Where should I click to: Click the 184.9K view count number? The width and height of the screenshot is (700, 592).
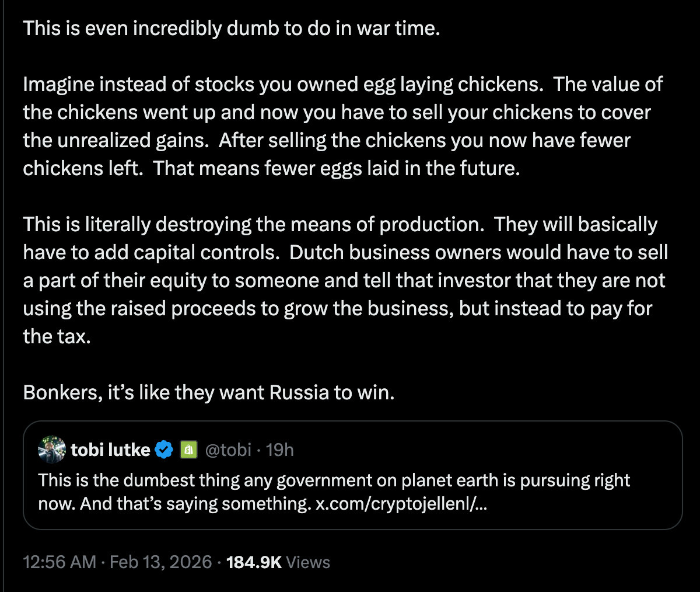tap(254, 562)
